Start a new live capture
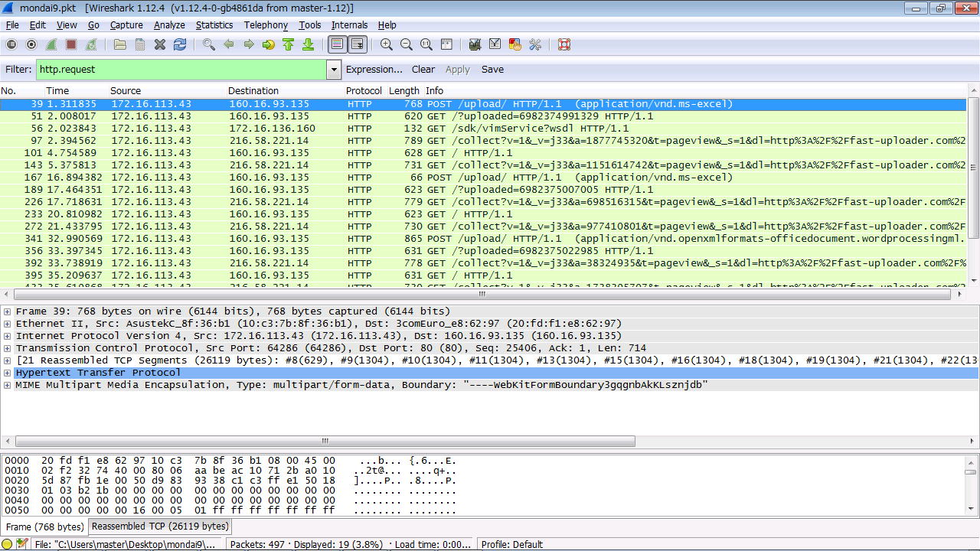The width and height of the screenshot is (980, 551). 51,44
